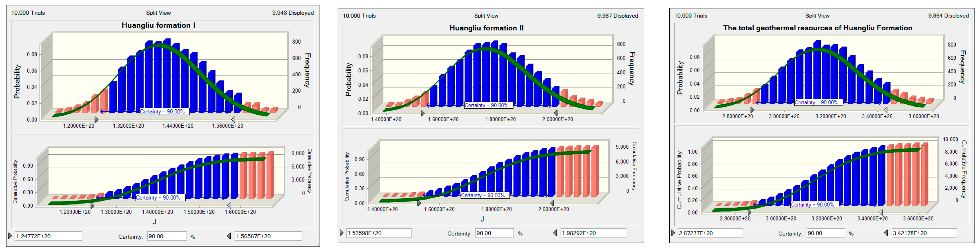Click '10,000 Trials' in Huangliu formation II window
The width and height of the screenshot is (980, 251).
[x=359, y=16]
